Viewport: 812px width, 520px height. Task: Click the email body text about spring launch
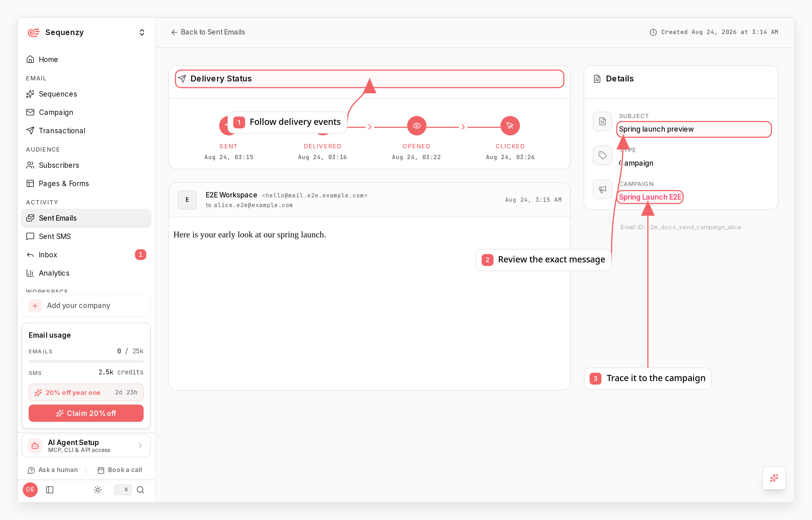(249, 235)
